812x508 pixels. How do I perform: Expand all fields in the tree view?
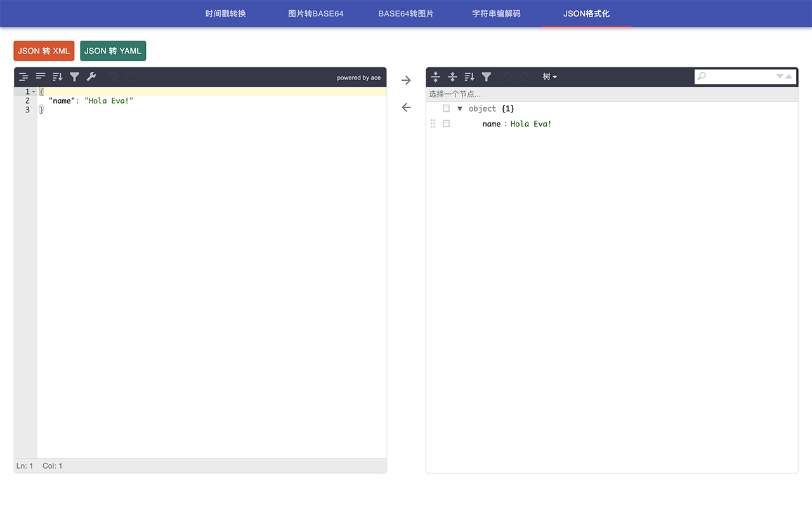tap(436, 77)
